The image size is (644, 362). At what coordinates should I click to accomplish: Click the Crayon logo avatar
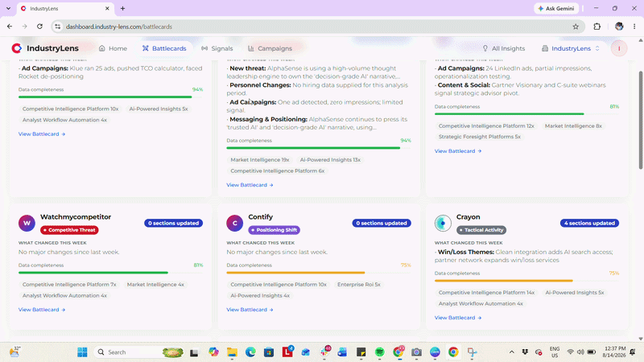coord(443,224)
